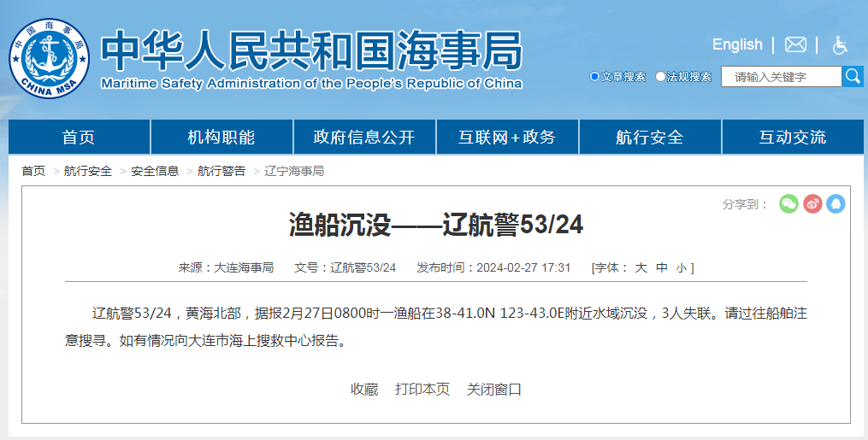The height and width of the screenshot is (440, 868).
Task: Click the magnifier search button
Action: [853, 76]
